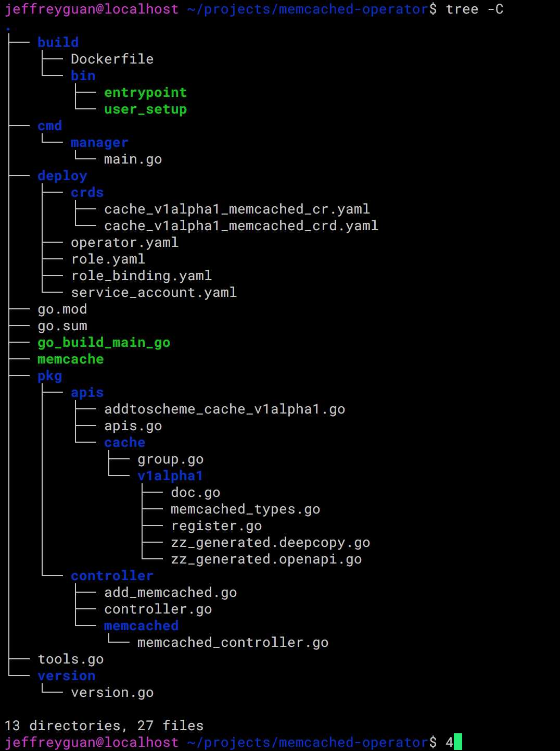
Task: Click the role_binding.yaml file
Action: click(x=141, y=276)
